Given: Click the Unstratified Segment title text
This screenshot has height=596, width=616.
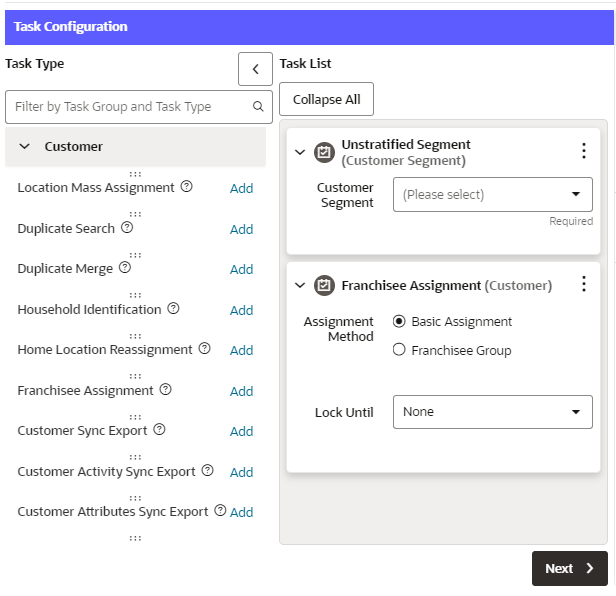Looking at the screenshot, I should tap(406, 144).
